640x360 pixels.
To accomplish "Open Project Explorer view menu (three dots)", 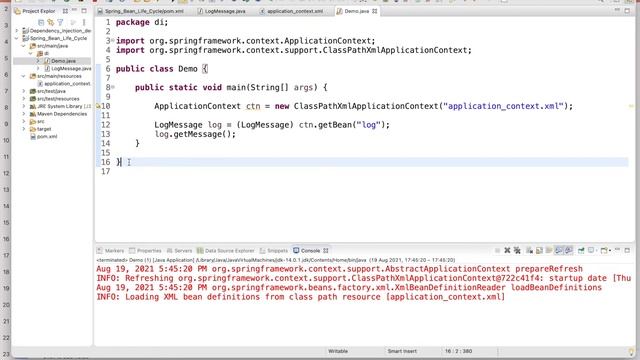I will (84, 22).
